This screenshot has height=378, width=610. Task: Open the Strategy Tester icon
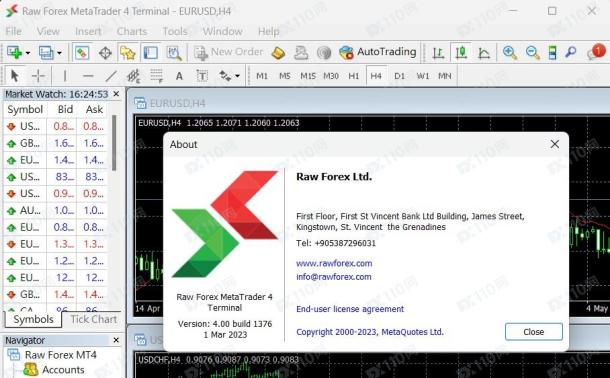(174, 52)
